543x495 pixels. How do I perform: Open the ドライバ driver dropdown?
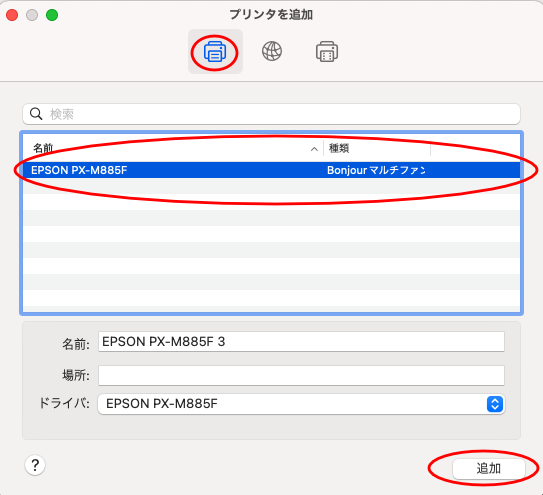click(x=301, y=404)
